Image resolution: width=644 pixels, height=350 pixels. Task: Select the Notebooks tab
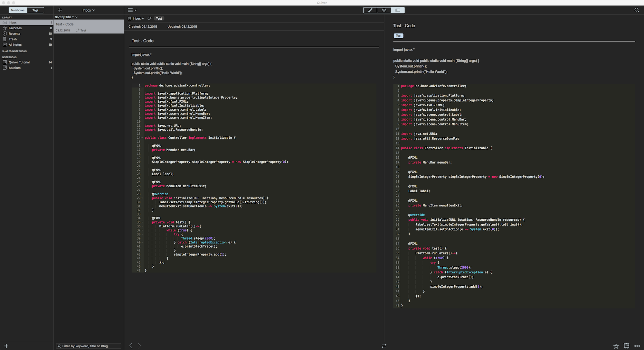pyautogui.click(x=18, y=10)
